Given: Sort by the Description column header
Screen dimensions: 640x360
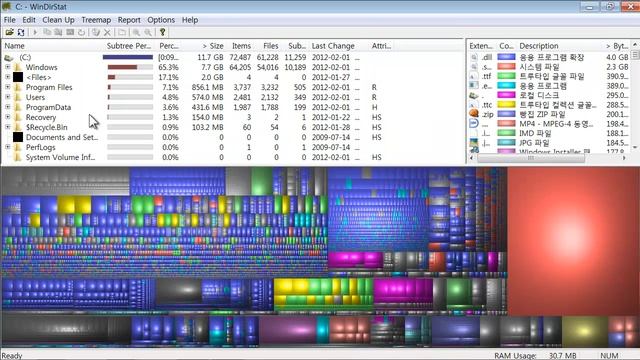Looking at the screenshot, I should [x=557, y=46].
